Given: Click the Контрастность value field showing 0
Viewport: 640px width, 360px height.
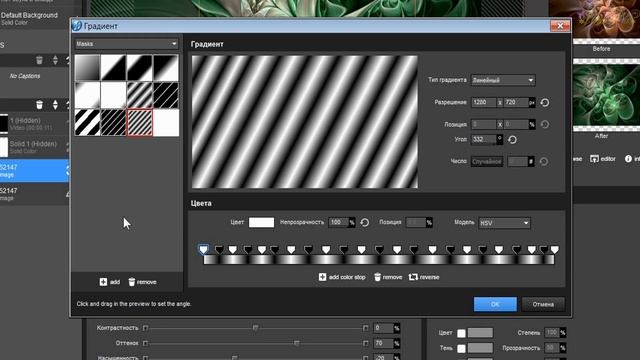Looking at the screenshot, I should point(384,328).
